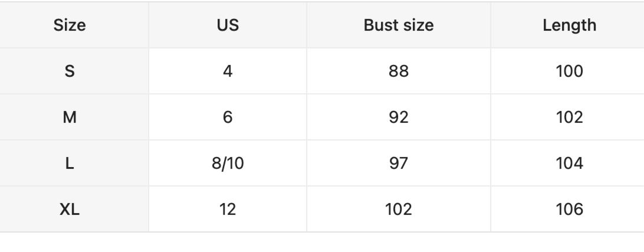This screenshot has width=644, height=252.
Task: Click US size 12 cell
Action: tap(228, 209)
